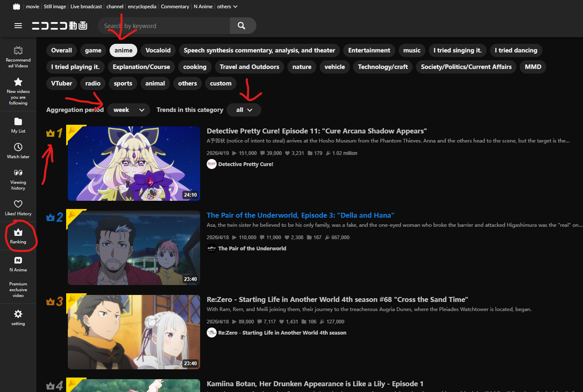Select the 'vehicle' category chip

click(x=335, y=67)
